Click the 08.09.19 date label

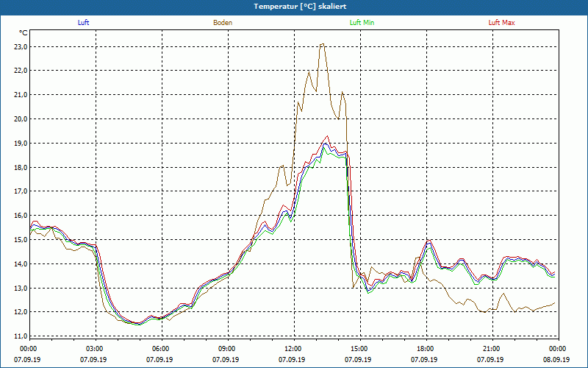[556, 360]
